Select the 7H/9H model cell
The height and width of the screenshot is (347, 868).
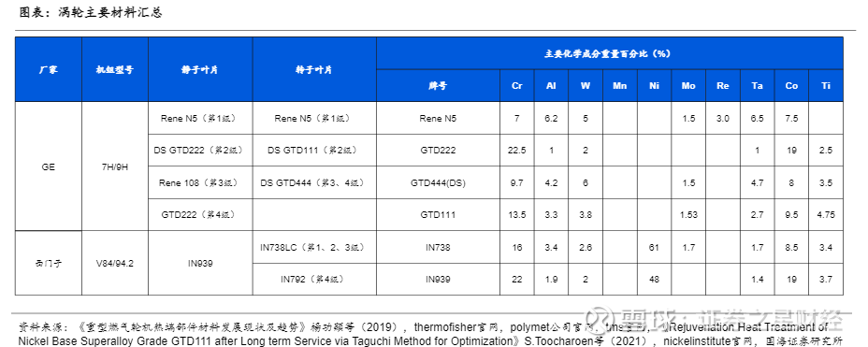coord(115,166)
